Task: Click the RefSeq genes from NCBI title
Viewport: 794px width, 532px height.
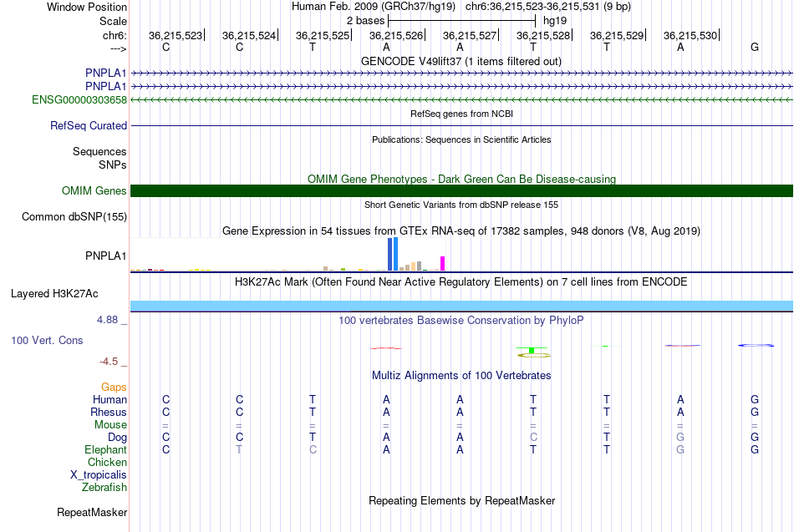Action: [461, 114]
